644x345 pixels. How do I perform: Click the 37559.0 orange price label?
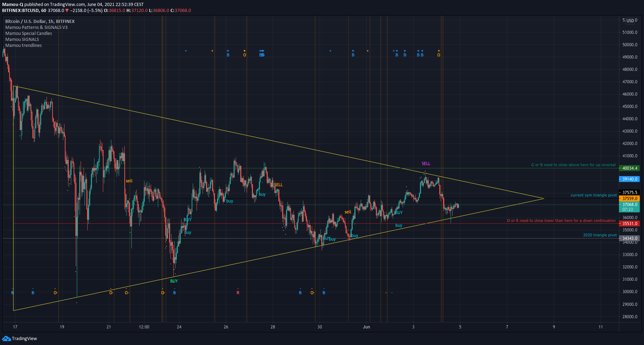pos(630,199)
